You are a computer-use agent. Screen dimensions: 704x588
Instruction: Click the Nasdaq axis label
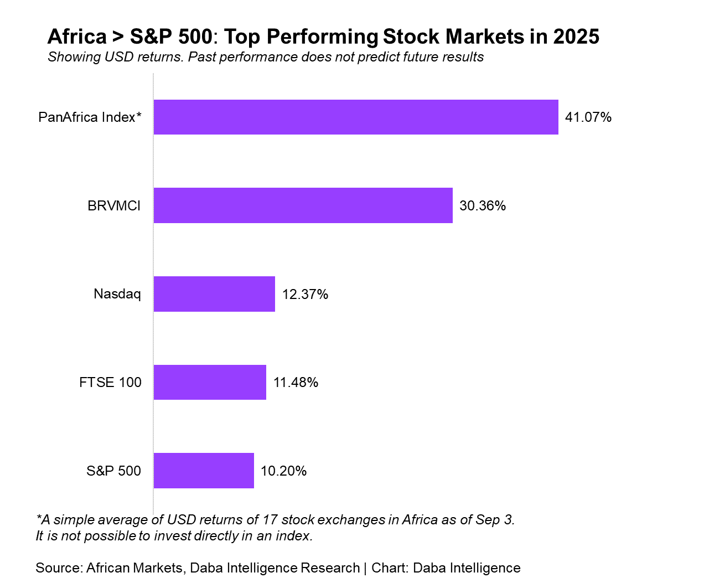click(x=117, y=294)
